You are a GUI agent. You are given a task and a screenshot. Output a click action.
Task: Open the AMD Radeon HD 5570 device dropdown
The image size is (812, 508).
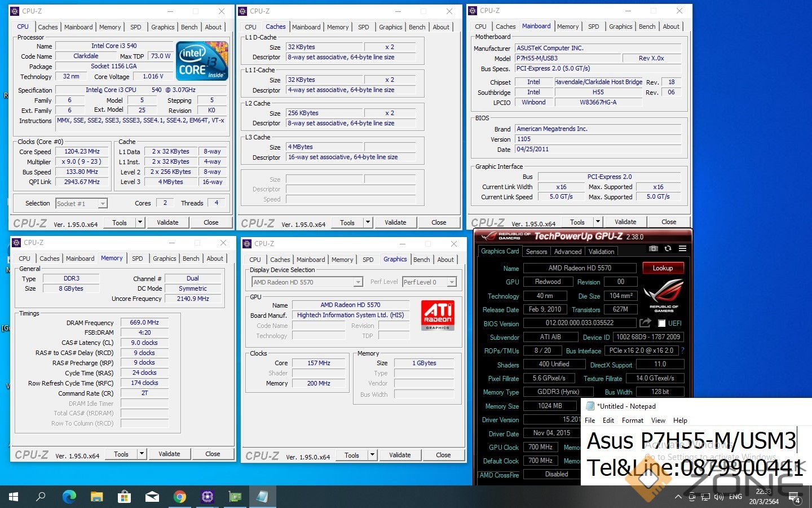point(358,282)
